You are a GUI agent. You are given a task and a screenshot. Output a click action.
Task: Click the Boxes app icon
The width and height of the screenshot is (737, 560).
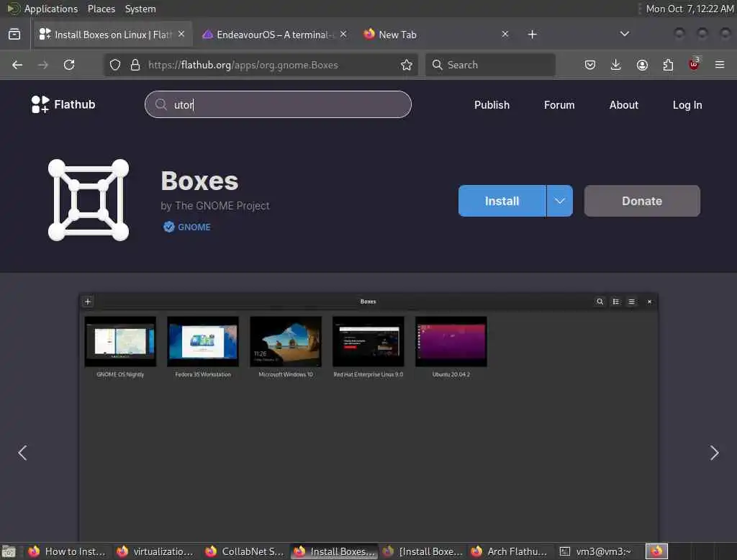click(89, 200)
